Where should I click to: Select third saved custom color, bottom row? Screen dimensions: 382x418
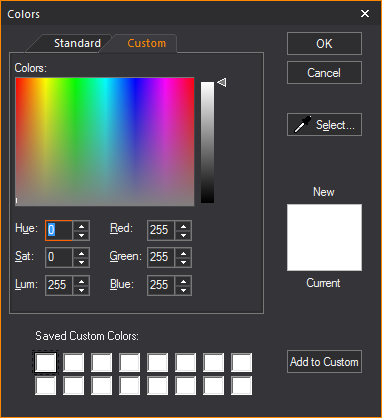(x=102, y=385)
